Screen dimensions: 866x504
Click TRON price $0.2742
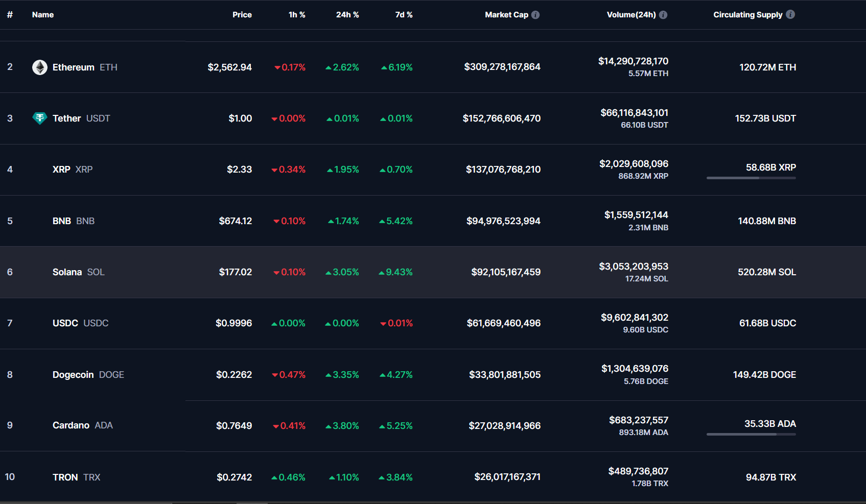(x=235, y=477)
